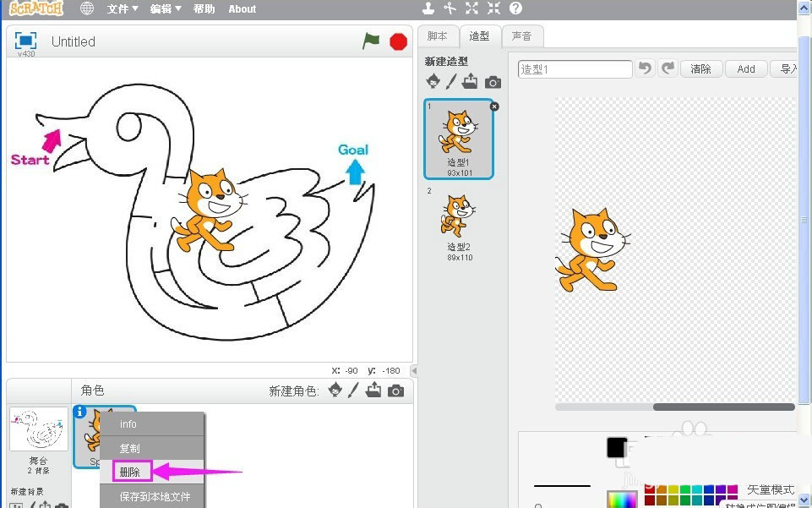Upload a new sprite from file
812x508 pixels.
(x=373, y=390)
